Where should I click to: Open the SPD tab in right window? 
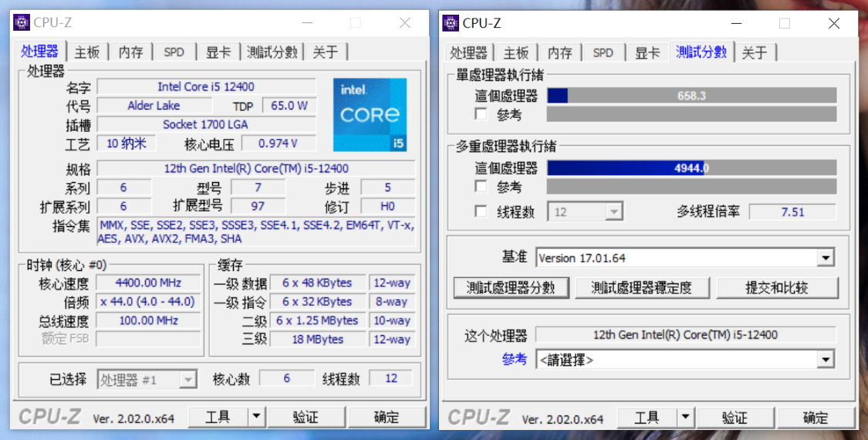click(603, 52)
